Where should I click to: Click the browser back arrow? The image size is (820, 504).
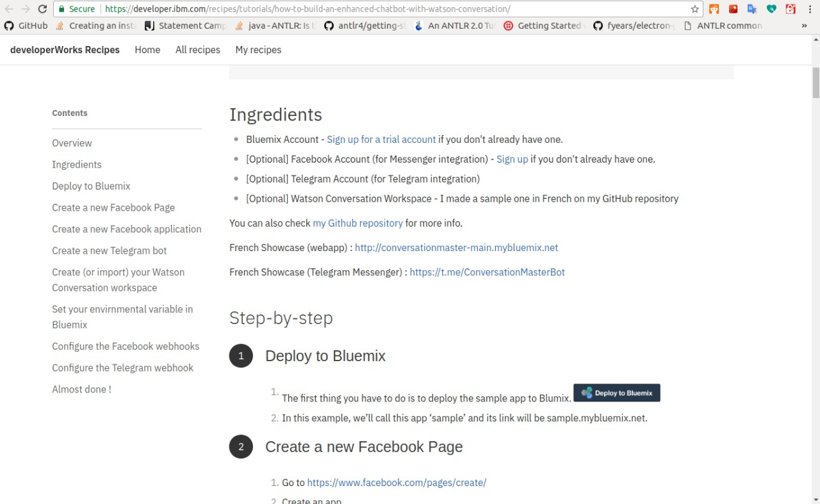click(9, 9)
